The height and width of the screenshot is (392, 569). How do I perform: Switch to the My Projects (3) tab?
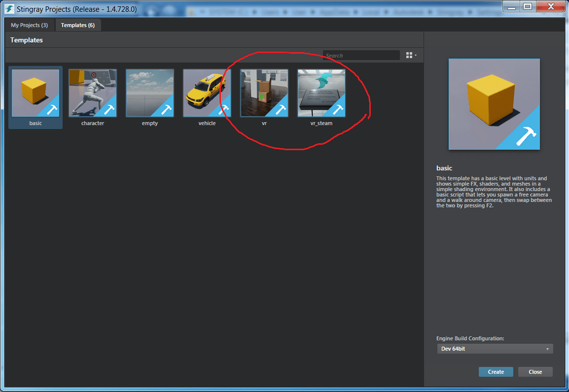pyautogui.click(x=30, y=25)
